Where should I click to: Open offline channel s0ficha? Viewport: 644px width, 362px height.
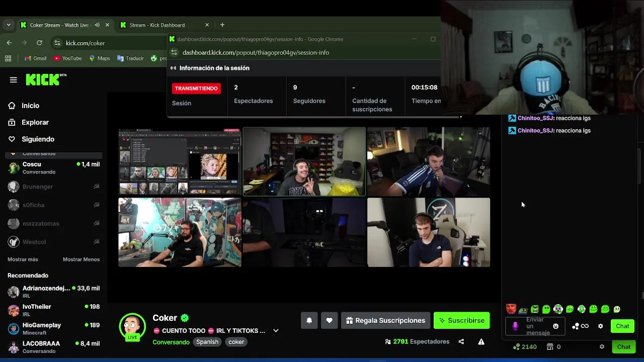(x=53, y=205)
